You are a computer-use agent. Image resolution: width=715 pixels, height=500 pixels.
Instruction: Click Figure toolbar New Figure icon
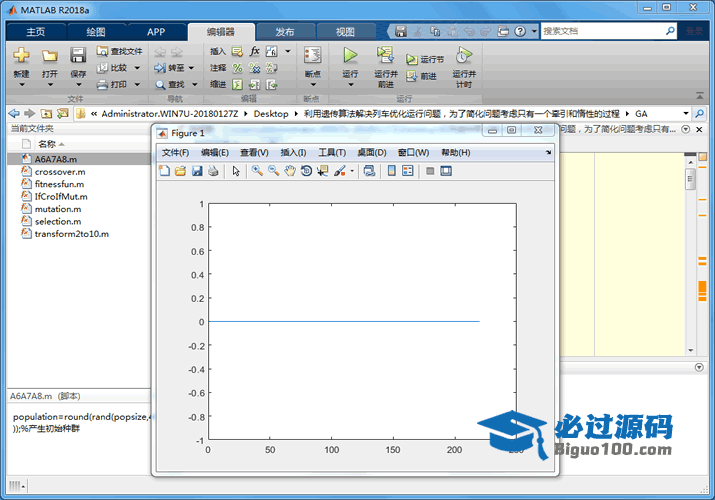tap(165, 171)
